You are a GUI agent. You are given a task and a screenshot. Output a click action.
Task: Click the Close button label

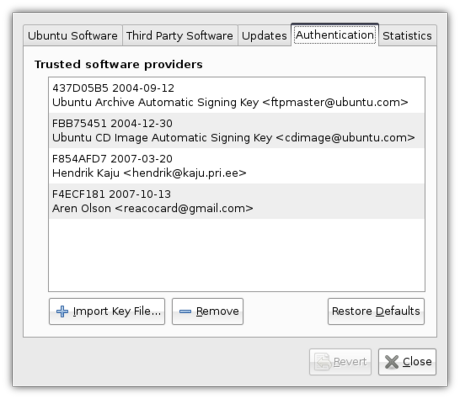[417, 362]
